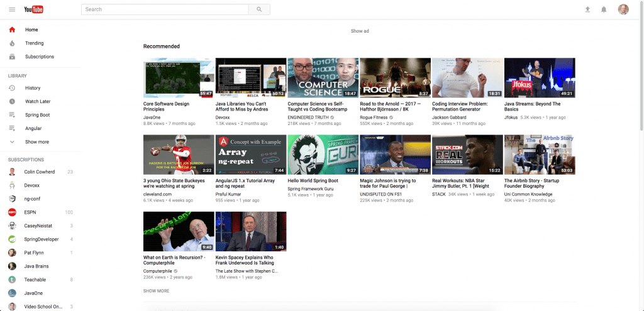Open Road to the Arnold Rogue thumbnail
Screen dimensions: 644x311
(395, 77)
